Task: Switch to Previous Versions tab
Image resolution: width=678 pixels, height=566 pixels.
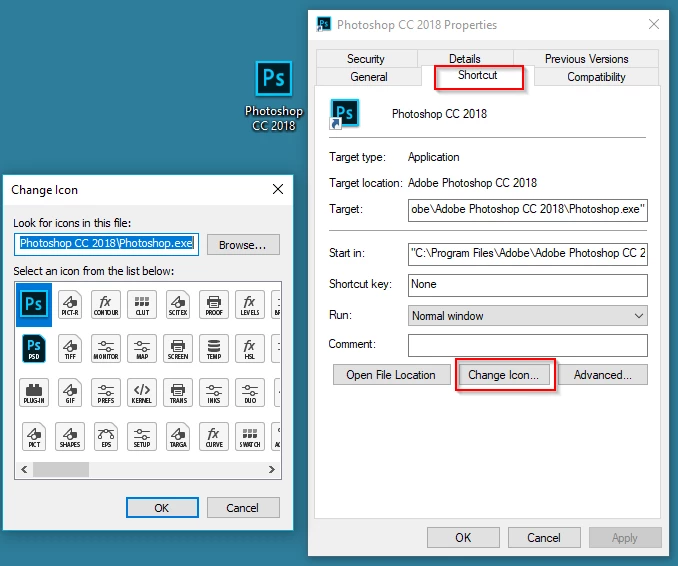Action: tap(586, 59)
